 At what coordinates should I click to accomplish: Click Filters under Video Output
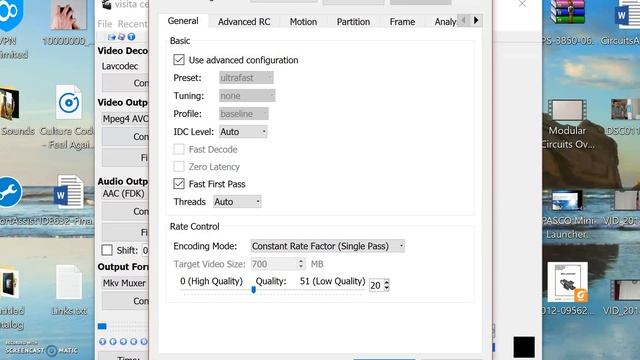tap(125, 158)
